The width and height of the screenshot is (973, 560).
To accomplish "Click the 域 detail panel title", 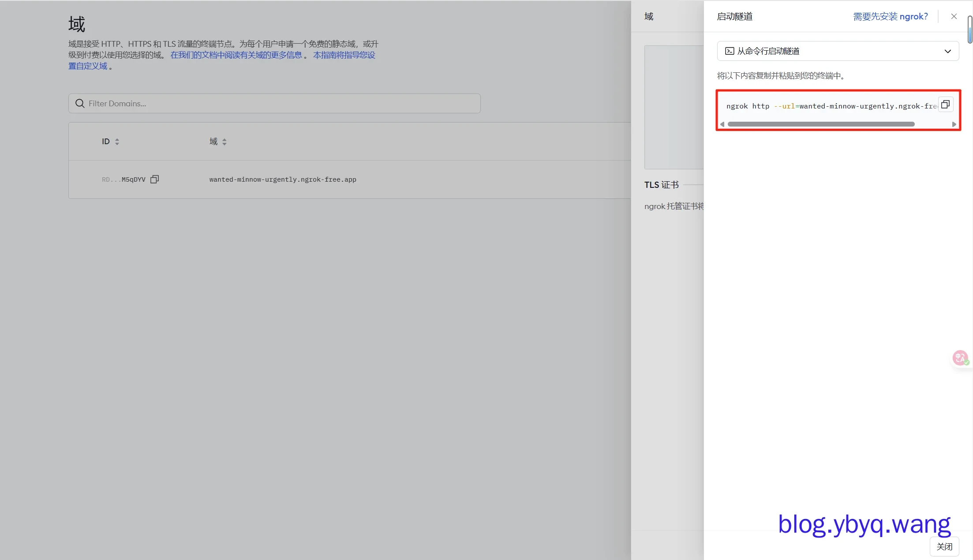I will point(648,16).
